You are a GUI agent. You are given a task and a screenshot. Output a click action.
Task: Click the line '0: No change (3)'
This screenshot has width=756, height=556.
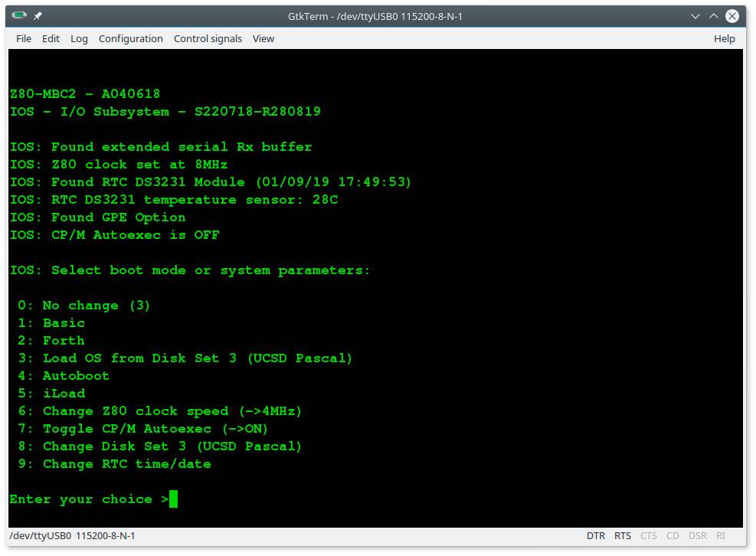pyautogui.click(x=84, y=306)
